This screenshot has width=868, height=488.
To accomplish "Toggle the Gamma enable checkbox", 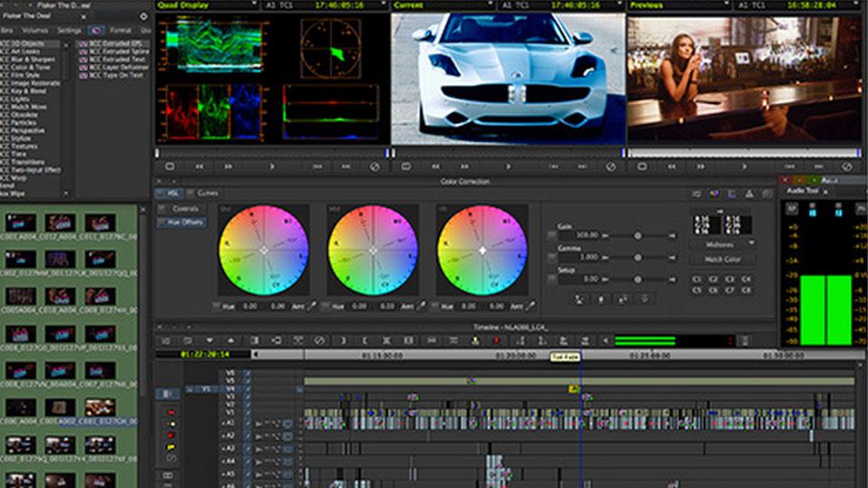I will (x=552, y=258).
